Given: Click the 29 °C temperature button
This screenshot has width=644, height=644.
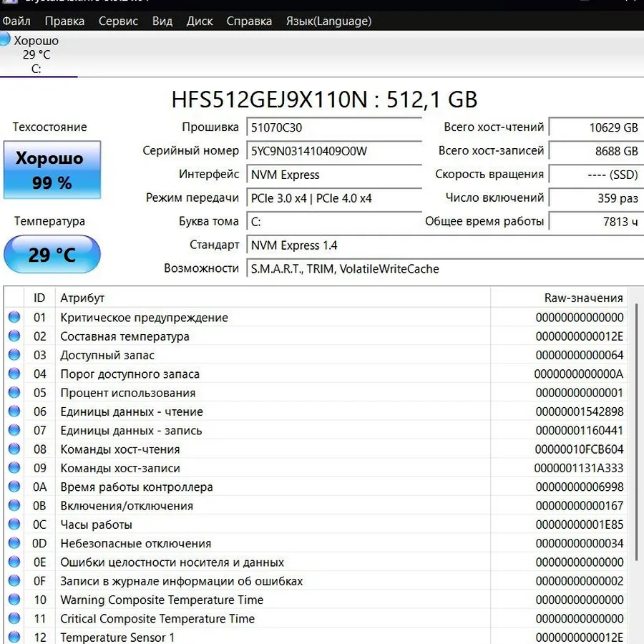Looking at the screenshot, I should point(52,254).
